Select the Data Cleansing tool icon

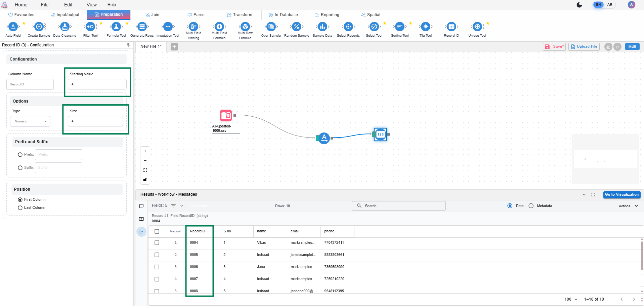(x=65, y=27)
